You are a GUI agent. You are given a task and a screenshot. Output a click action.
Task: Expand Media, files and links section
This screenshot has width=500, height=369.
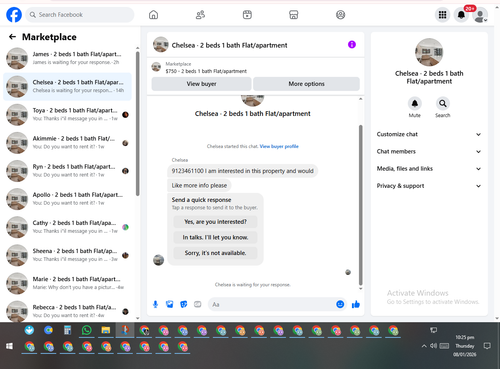[x=429, y=169]
